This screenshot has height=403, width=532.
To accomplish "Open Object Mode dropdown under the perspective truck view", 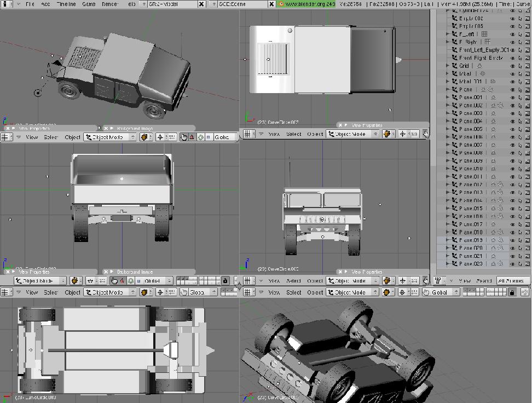I will click(x=110, y=137).
